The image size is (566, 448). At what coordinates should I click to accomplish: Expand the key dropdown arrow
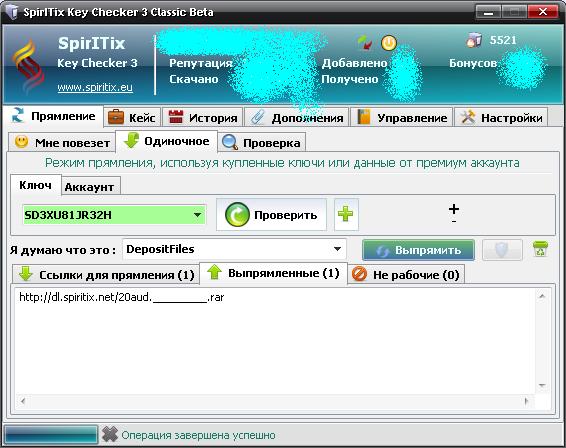(197, 215)
